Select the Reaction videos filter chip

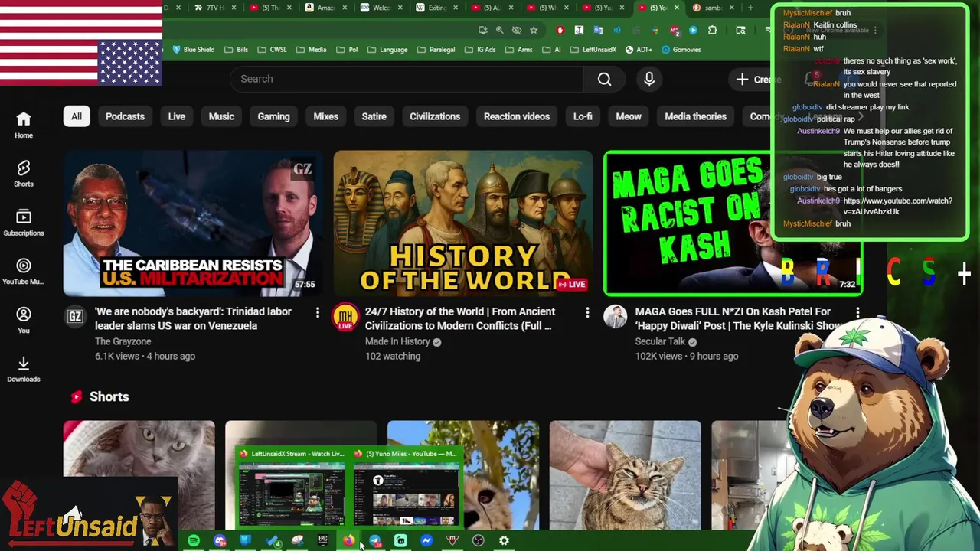pyautogui.click(x=517, y=116)
